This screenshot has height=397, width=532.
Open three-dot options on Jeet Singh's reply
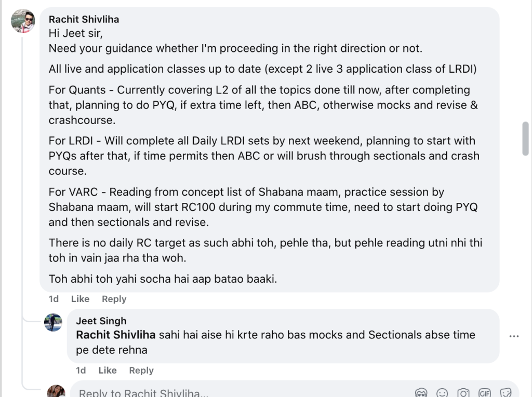coord(514,336)
